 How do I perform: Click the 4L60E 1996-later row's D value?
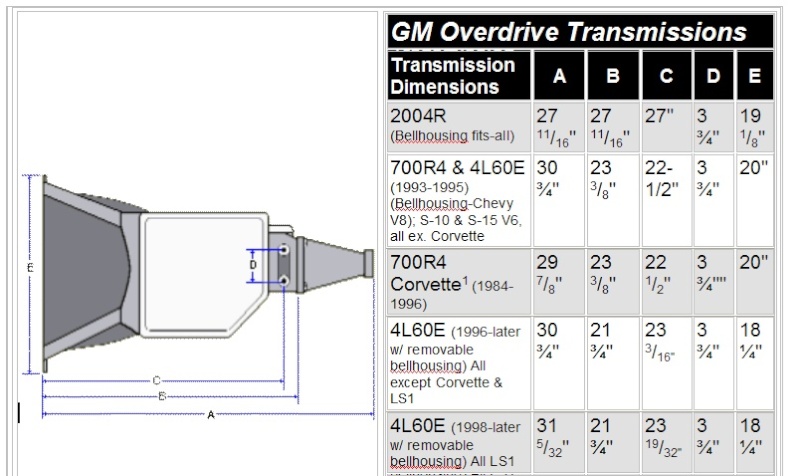[x=713, y=363]
